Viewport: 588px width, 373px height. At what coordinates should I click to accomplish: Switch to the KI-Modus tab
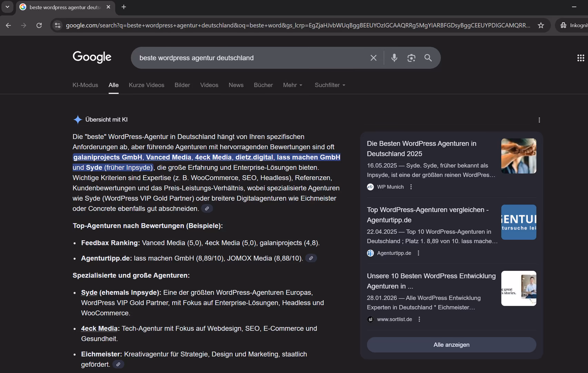click(x=85, y=85)
